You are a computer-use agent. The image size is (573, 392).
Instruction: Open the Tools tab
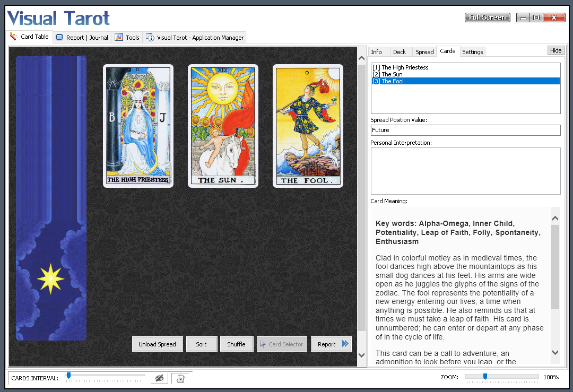click(x=127, y=37)
